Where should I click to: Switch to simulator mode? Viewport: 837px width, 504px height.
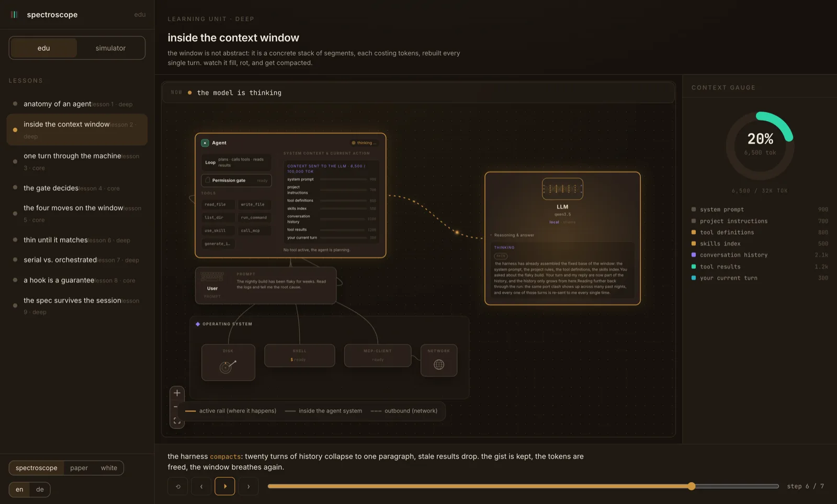(x=110, y=48)
